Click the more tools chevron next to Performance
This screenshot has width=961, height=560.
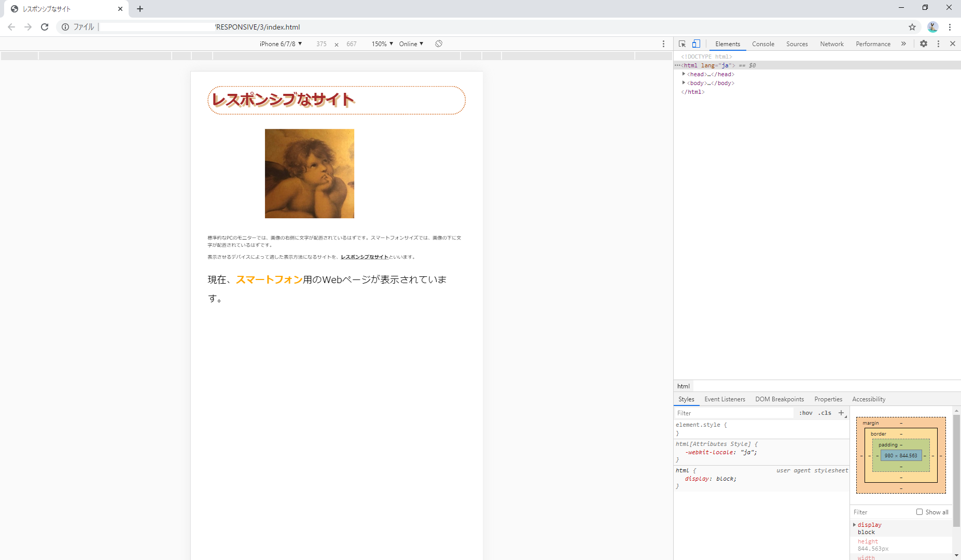coord(904,44)
